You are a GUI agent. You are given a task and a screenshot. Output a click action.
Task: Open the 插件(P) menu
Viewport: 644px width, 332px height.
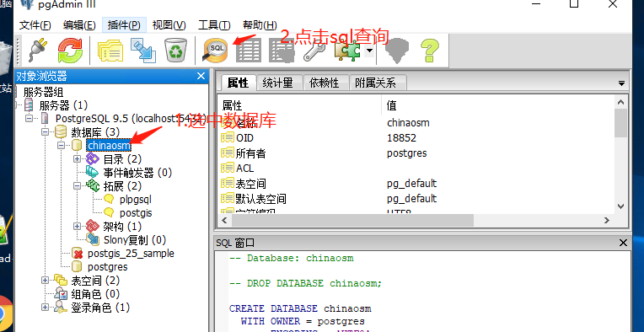point(124,25)
